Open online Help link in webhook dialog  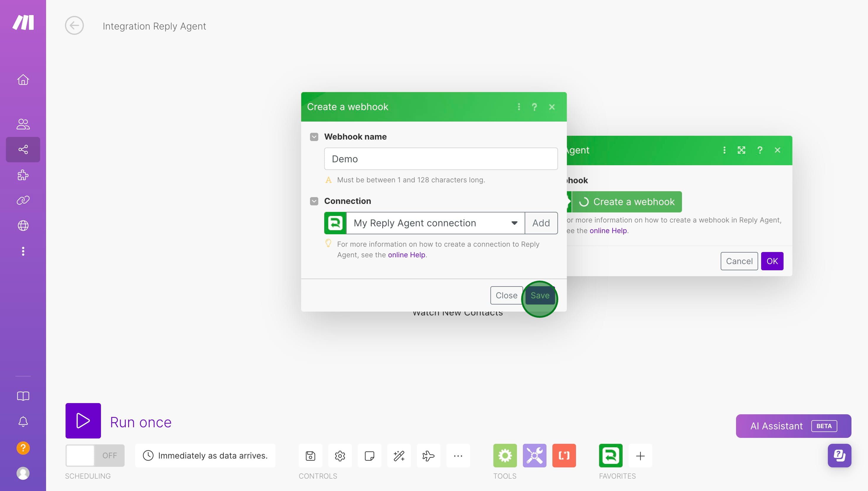[407, 255]
